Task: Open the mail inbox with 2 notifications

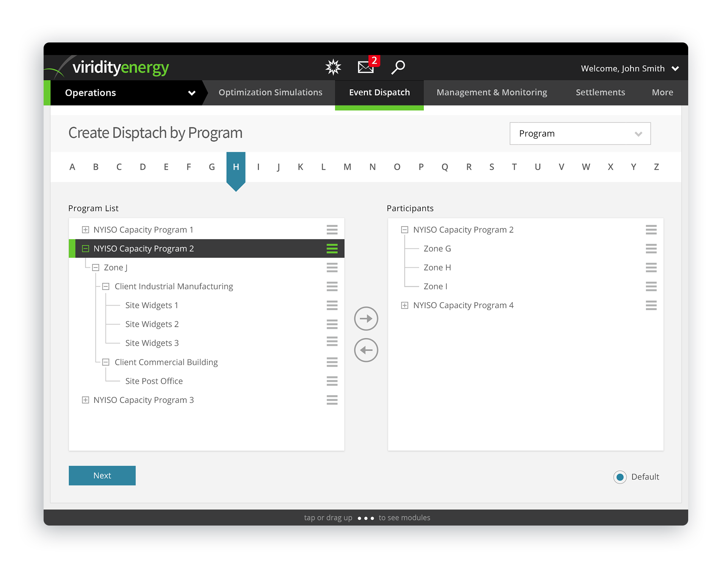Action: tap(368, 65)
